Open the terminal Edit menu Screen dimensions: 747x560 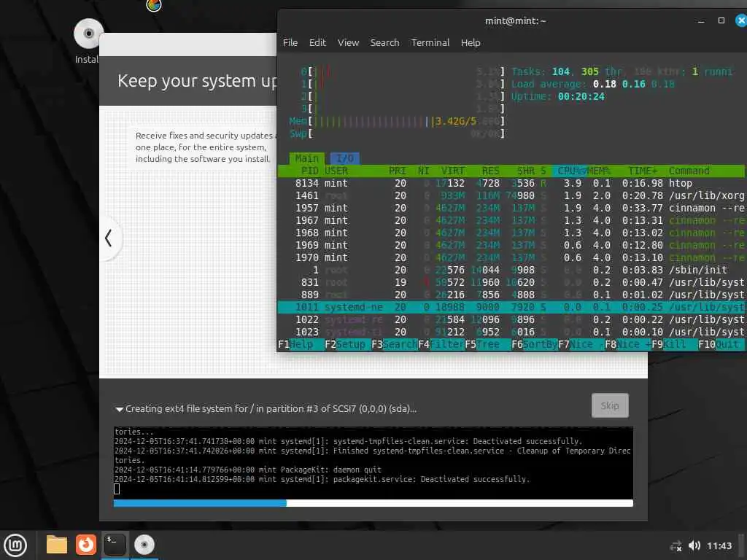pyautogui.click(x=317, y=43)
